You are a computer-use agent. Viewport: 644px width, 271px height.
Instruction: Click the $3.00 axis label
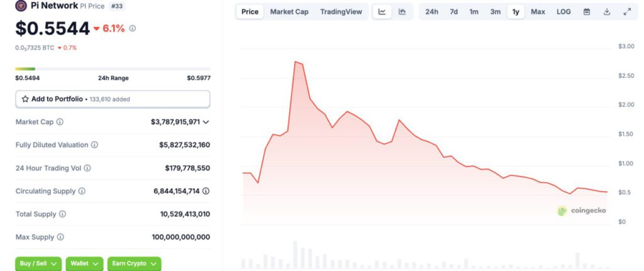[x=626, y=47]
